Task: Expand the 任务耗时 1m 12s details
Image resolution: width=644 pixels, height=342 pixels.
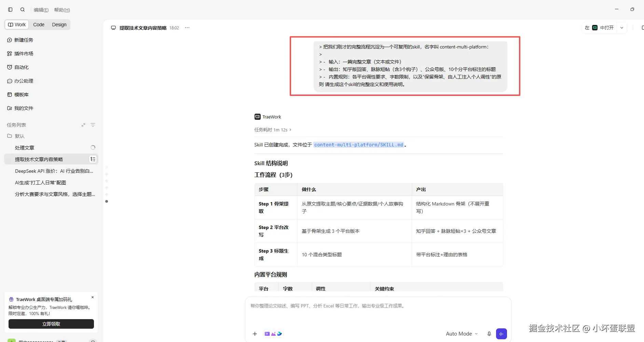Action: click(273, 130)
